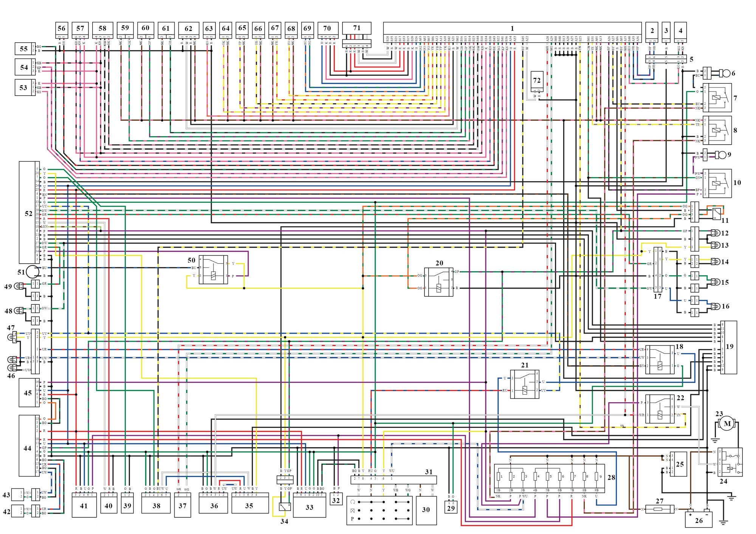Click connector box numbered 19
The image size is (756, 534).
(729, 347)
